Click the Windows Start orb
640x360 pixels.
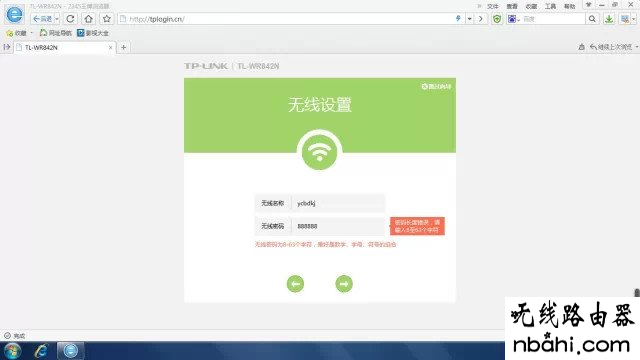(x=13, y=351)
